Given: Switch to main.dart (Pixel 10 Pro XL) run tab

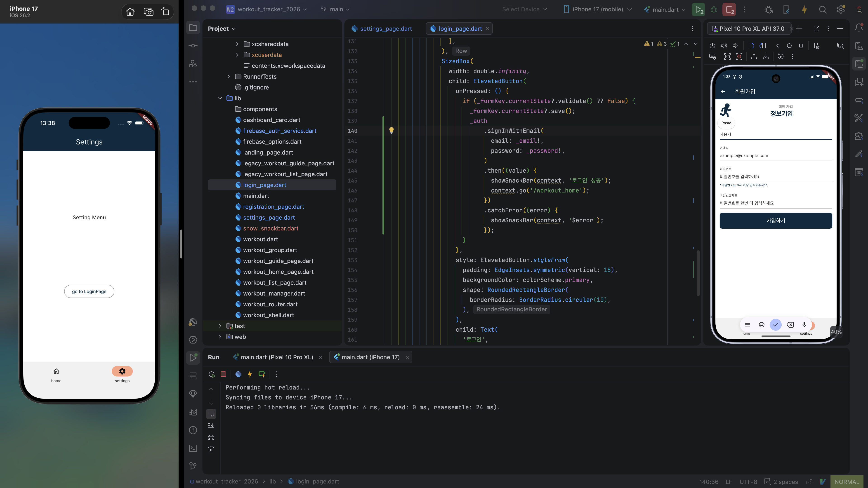Looking at the screenshot, I should pyautogui.click(x=273, y=357).
